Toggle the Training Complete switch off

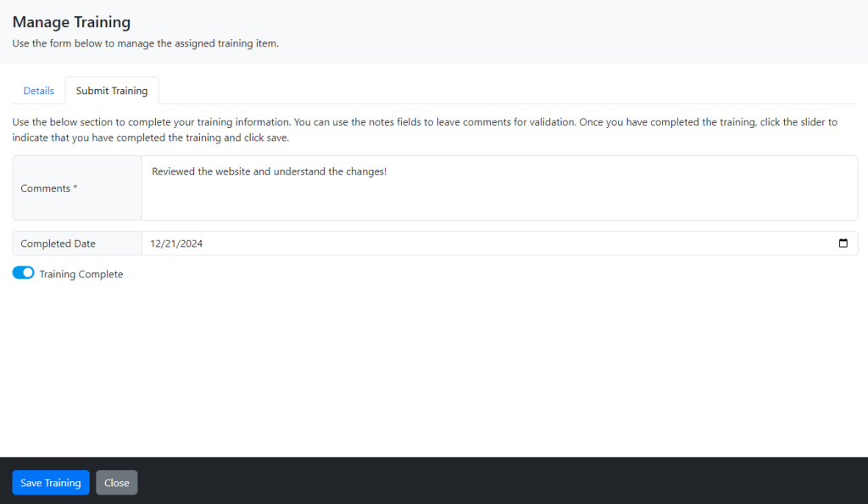click(x=23, y=272)
